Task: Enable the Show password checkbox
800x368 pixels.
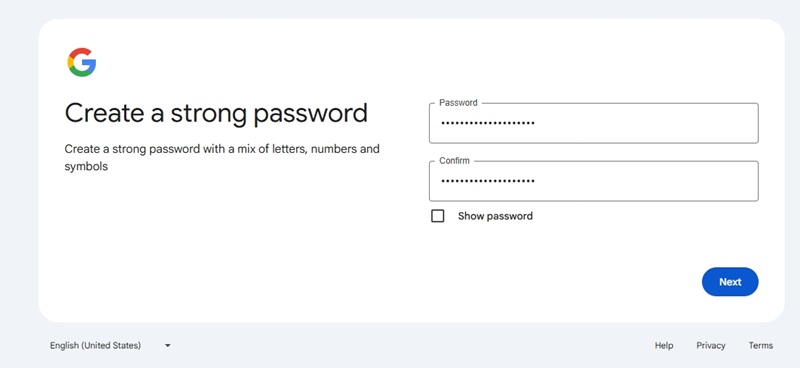Action: click(438, 216)
